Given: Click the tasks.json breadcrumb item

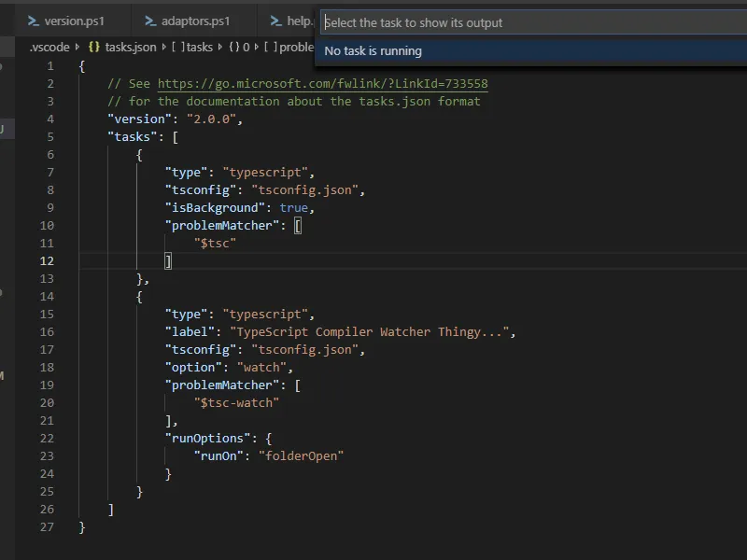Looking at the screenshot, I should pos(131,48).
